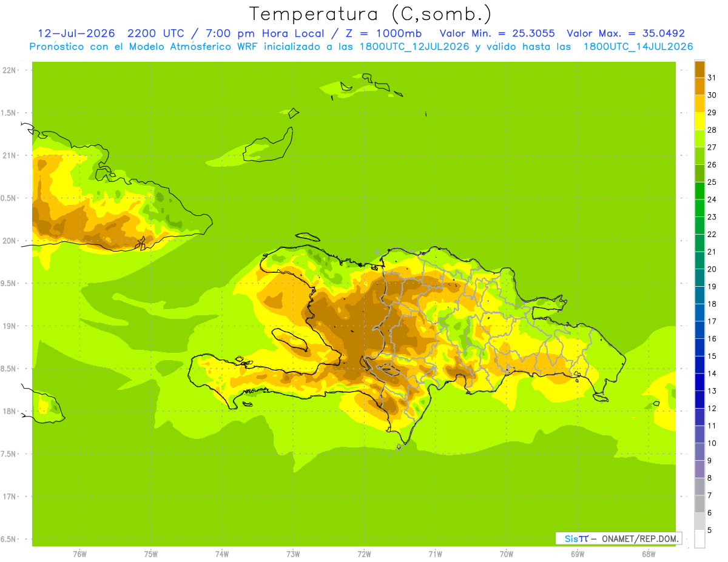Select the date '12-Jul-2026' in header

point(76,33)
